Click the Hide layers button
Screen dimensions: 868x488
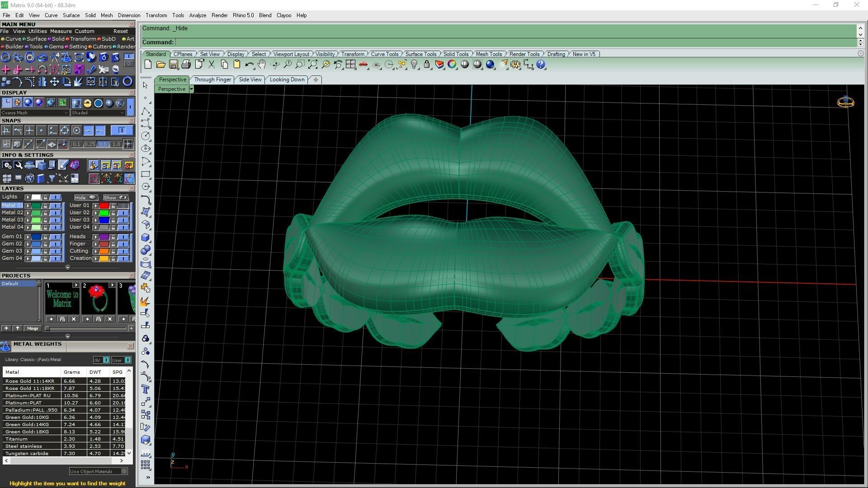point(86,198)
